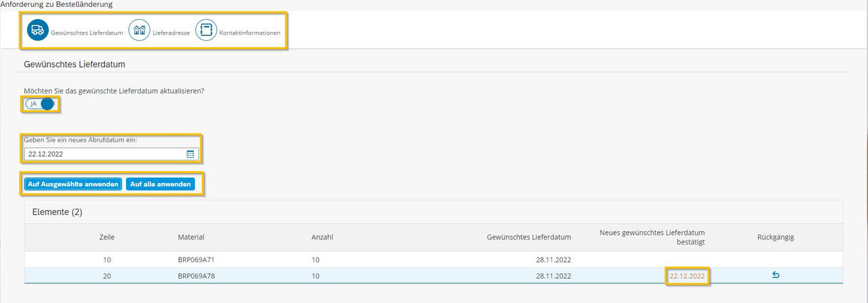Undo new date for line 20
The height and width of the screenshot is (303, 868).
[776, 275]
